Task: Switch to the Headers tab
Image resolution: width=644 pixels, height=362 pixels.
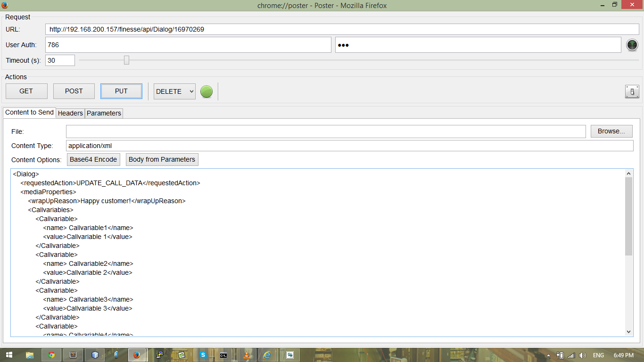Action: [70, 113]
